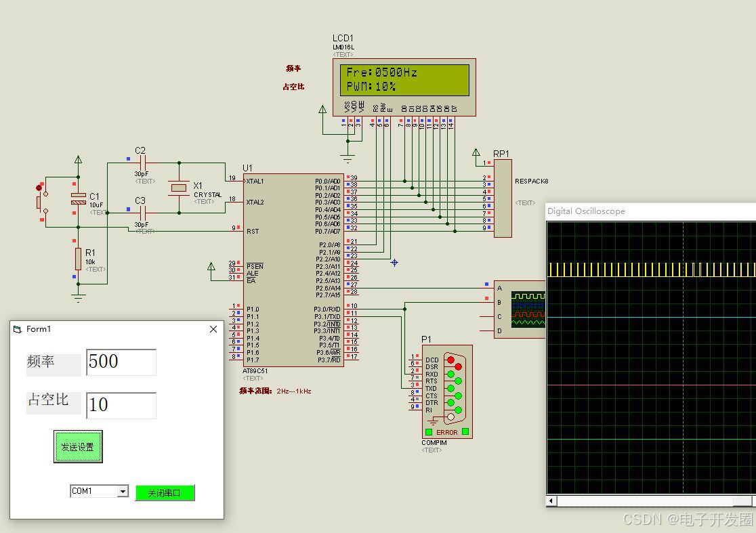Click the blue origin marker on the schematic

pos(394,263)
